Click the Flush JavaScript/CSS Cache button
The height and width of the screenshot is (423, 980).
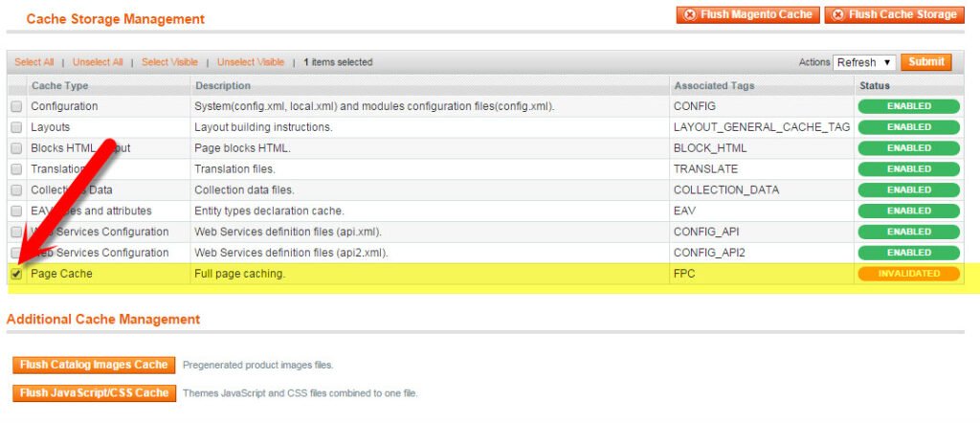95,392
